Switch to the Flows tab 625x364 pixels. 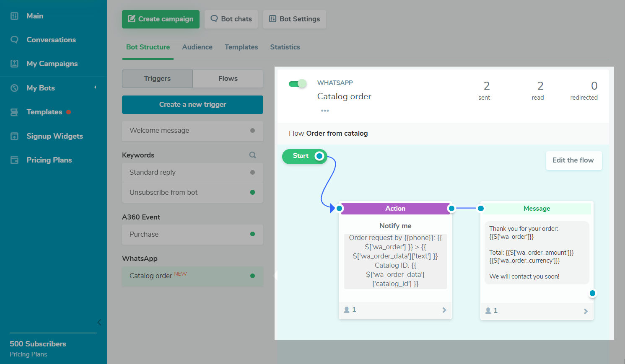(228, 78)
